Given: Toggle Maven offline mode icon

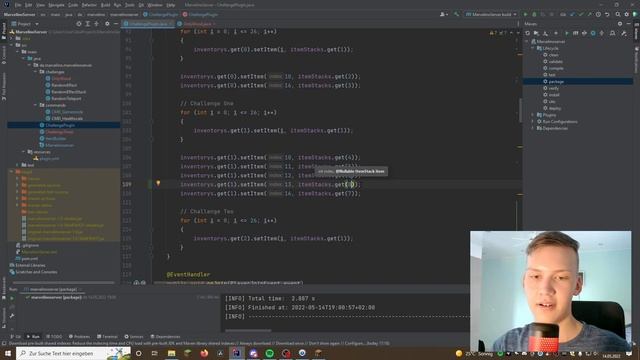Looking at the screenshot, I should [584, 33].
